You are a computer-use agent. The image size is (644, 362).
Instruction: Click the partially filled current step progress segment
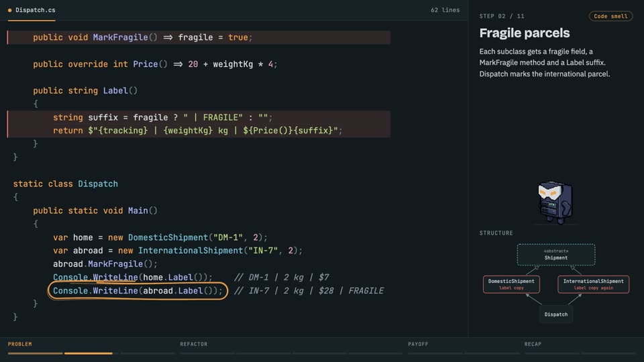click(91, 353)
